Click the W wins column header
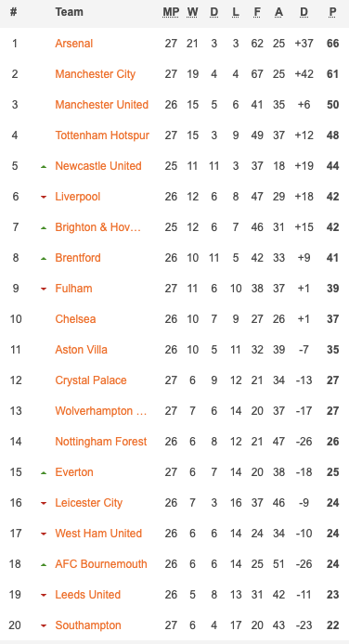The image size is (349, 644). [192, 12]
